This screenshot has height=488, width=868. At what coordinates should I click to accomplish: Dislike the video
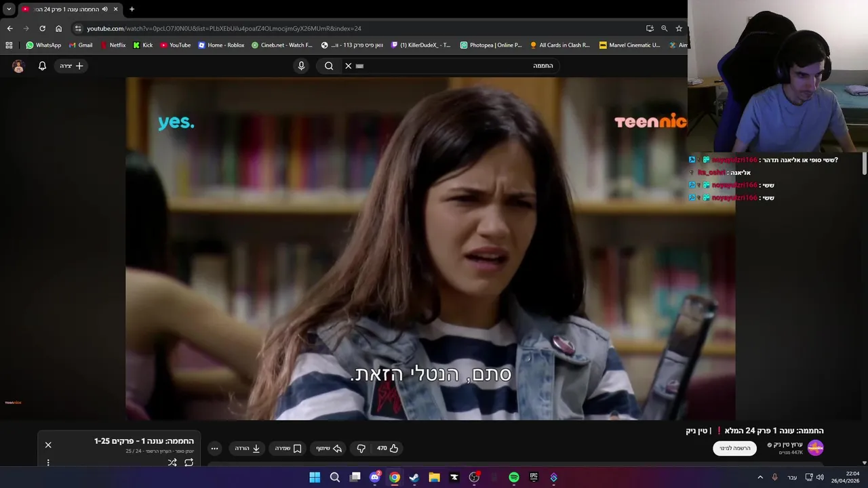[361, 448]
